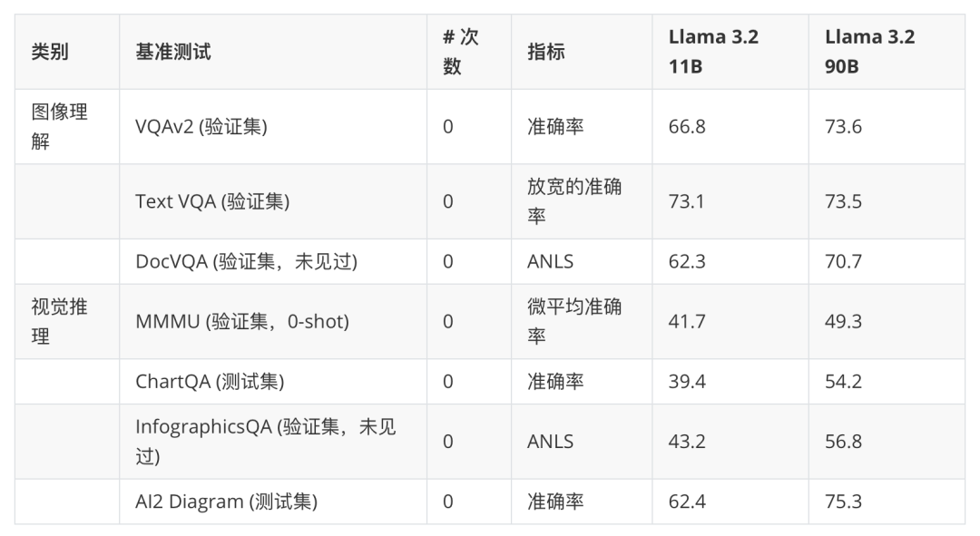
Task: Click the 类别 column header
Action: pyautogui.click(x=50, y=53)
